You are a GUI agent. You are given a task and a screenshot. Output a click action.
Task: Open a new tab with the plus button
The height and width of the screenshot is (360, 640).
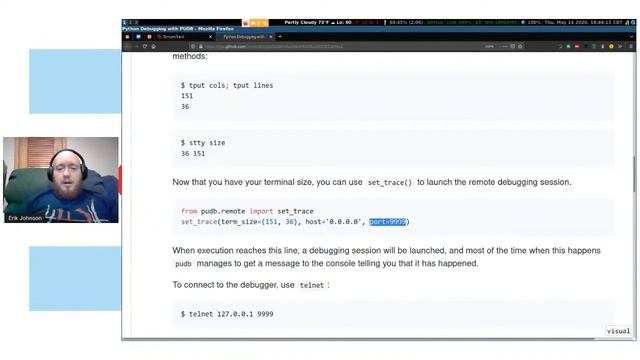click(280, 37)
